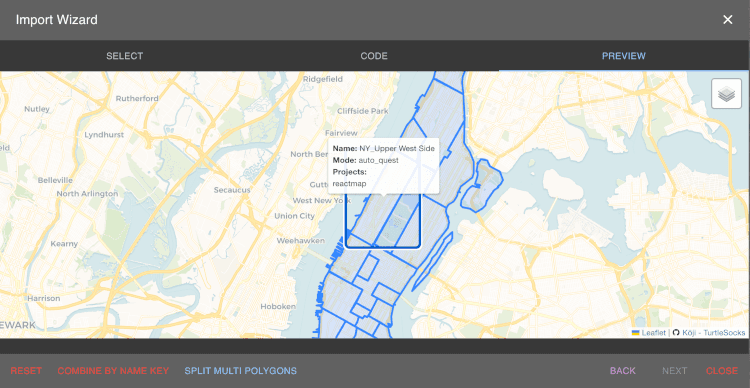Click the GitHub icon in map attribution
Image resolution: width=750 pixels, height=388 pixels.
[x=676, y=333]
